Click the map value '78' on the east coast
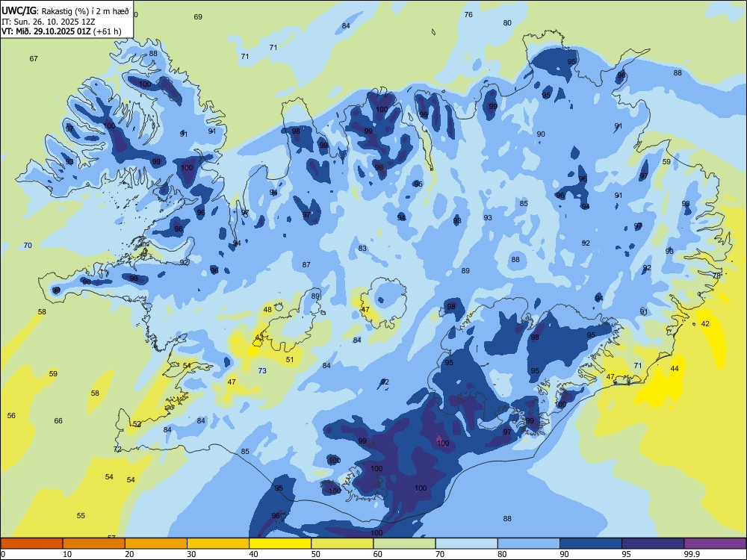This screenshot has width=747, height=560. (x=716, y=276)
